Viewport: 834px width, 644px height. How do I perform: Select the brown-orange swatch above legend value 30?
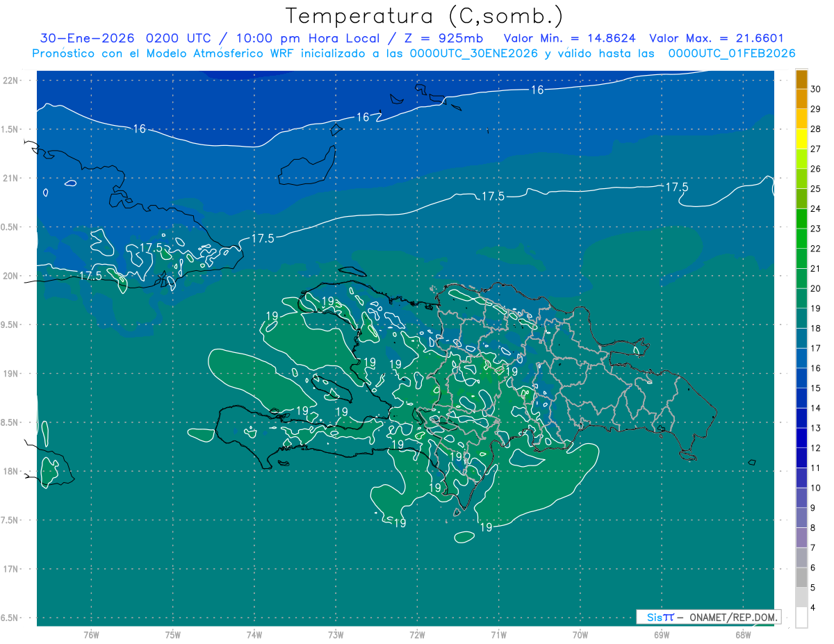click(x=801, y=79)
